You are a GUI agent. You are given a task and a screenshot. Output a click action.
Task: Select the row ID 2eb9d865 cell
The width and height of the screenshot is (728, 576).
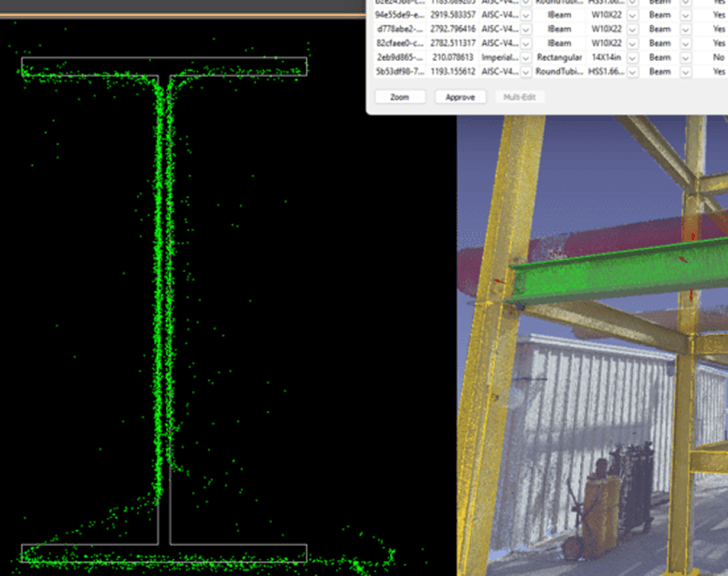[x=400, y=57]
